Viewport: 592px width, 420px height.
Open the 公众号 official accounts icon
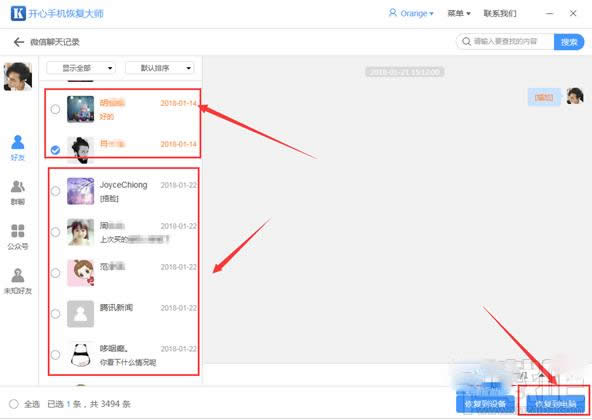[x=18, y=237]
